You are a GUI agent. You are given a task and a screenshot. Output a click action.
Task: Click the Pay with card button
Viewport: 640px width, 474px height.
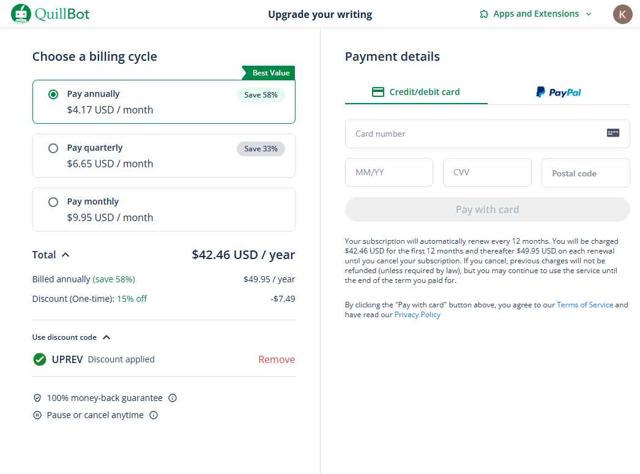pyautogui.click(x=487, y=210)
